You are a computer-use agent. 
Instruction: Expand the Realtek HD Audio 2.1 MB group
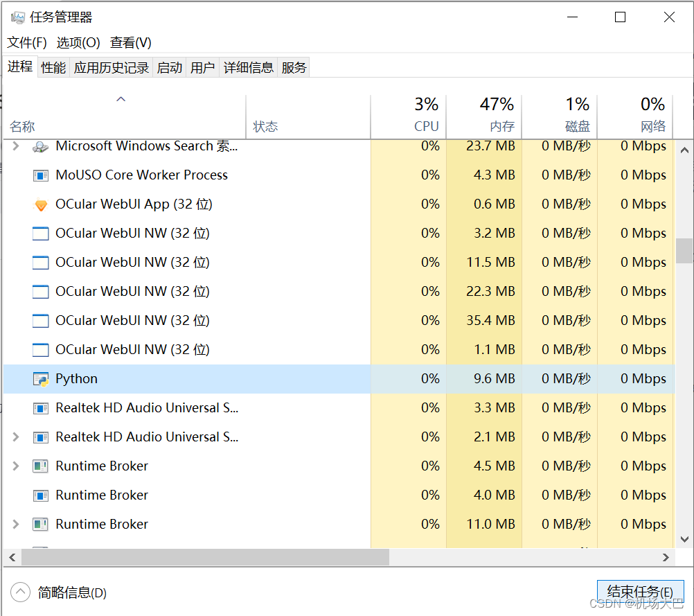(x=16, y=437)
